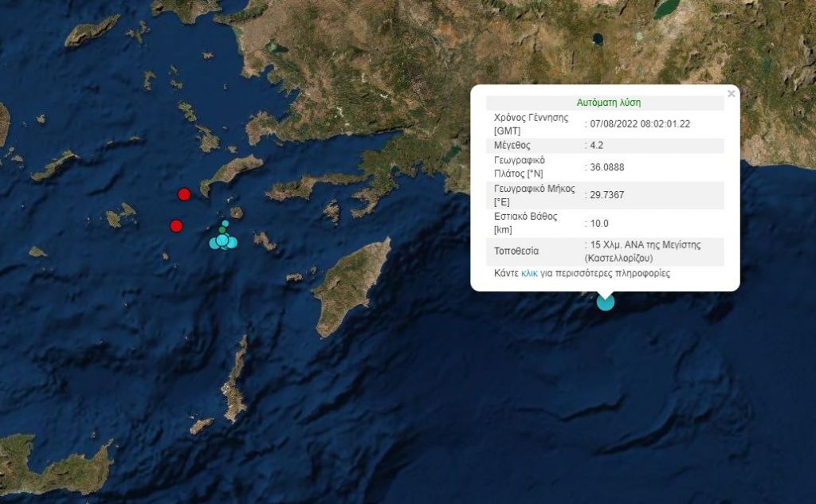Select the lower red earthquake marker
Viewport: 816px width, 504px height.
pyautogui.click(x=176, y=226)
